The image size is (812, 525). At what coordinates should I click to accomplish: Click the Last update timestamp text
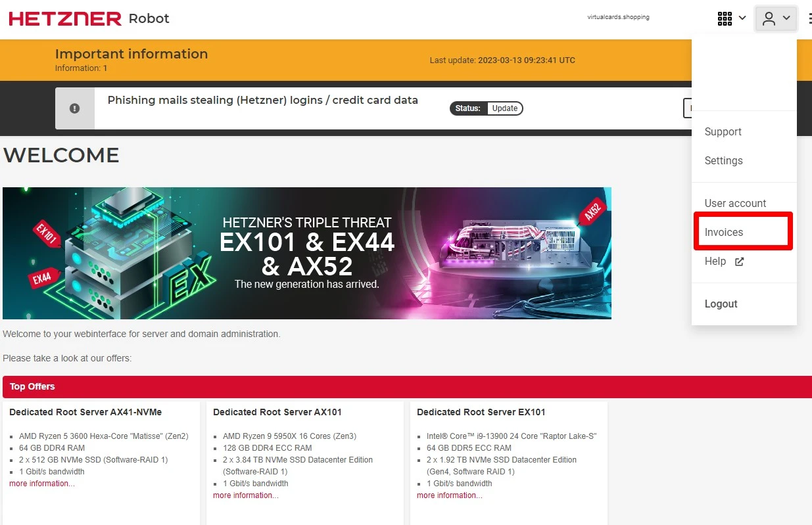(502, 60)
